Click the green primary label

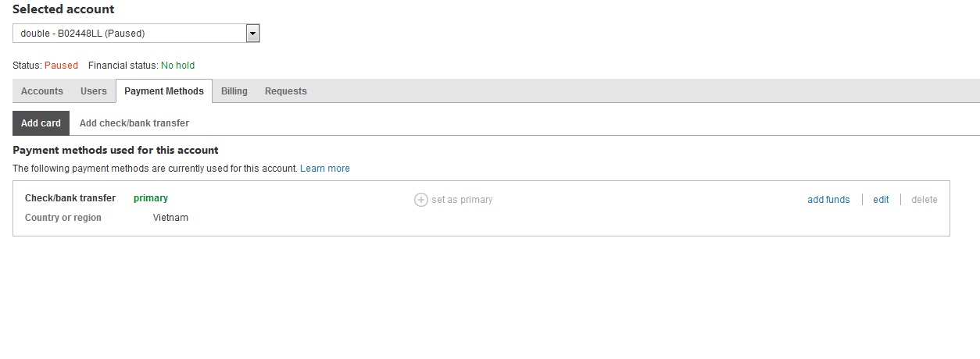[151, 198]
